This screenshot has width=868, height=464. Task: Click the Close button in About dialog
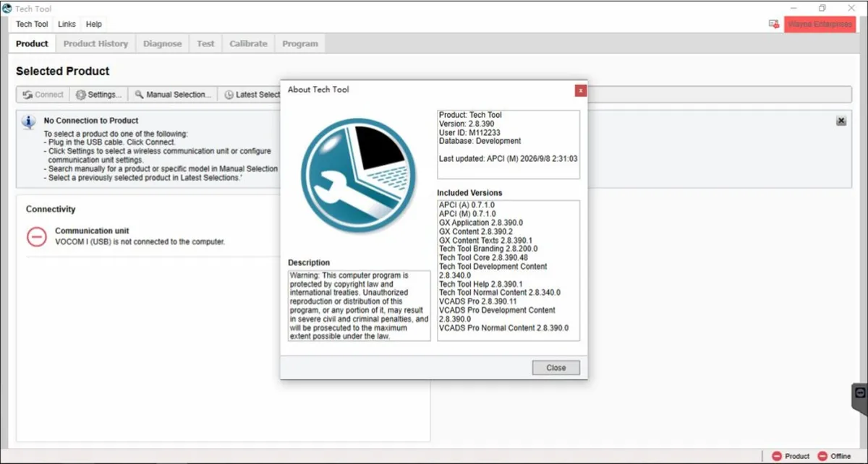pyautogui.click(x=556, y=367)
